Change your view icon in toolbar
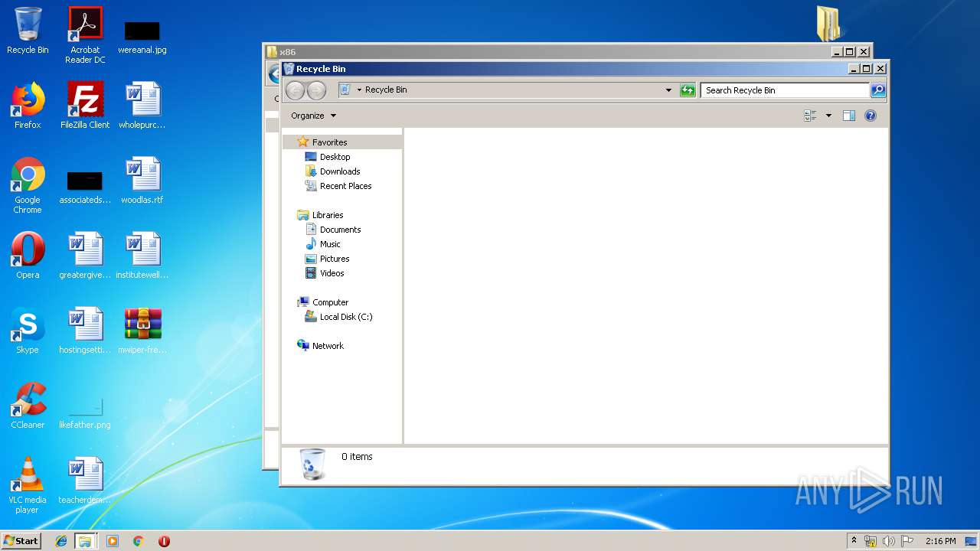The image size is (980, 551). [811, 116]
